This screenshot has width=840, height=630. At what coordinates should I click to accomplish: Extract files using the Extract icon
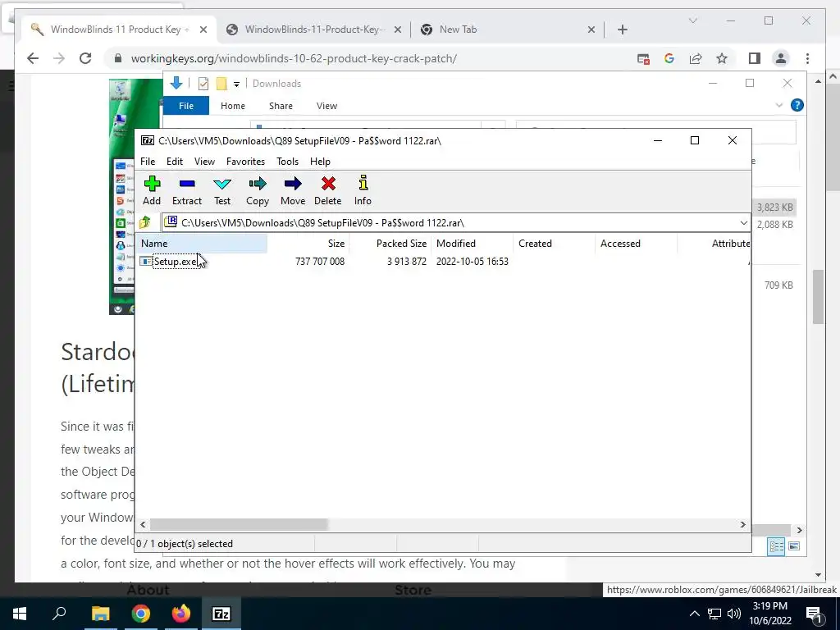coord(187,190)
